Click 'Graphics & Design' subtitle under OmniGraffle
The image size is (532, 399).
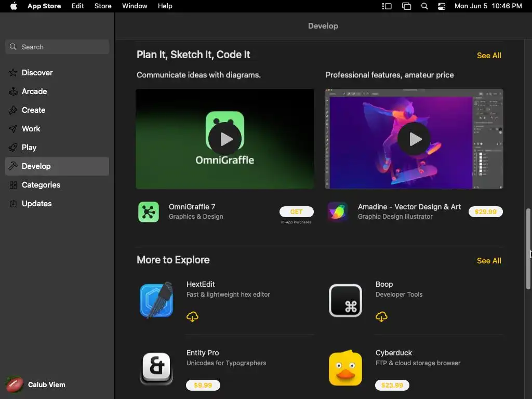pos(196,217)
